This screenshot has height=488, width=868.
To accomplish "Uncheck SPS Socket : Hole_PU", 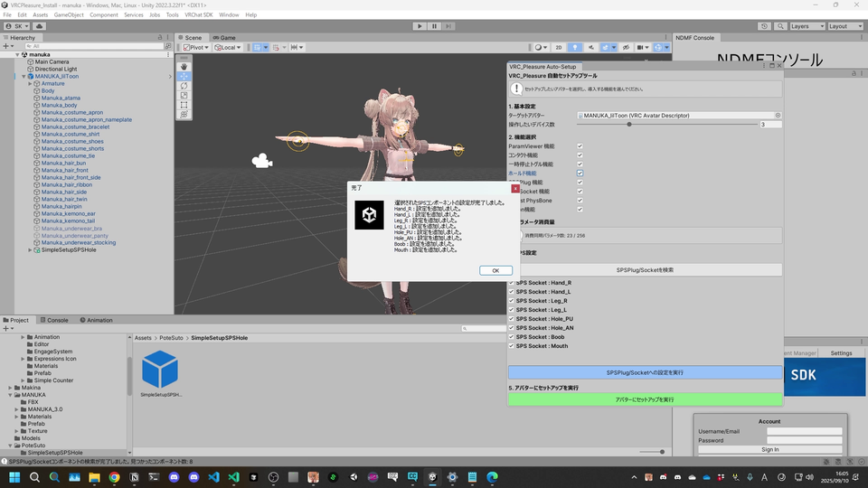I will pos(512,319).
